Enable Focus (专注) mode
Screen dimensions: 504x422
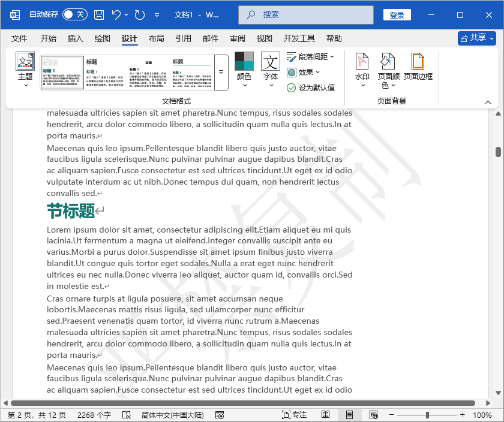point(294,415)
